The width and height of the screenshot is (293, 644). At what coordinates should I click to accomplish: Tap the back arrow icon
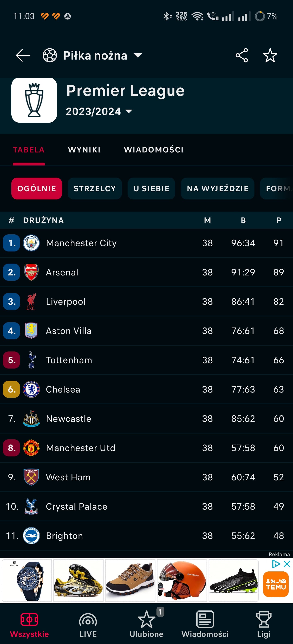(x=23, y=55)
